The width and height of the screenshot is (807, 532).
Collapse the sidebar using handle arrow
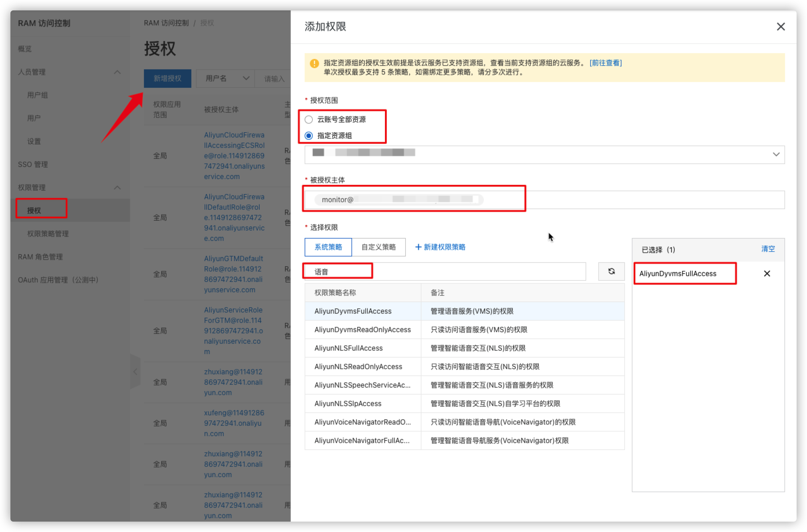tap(135, 371)
